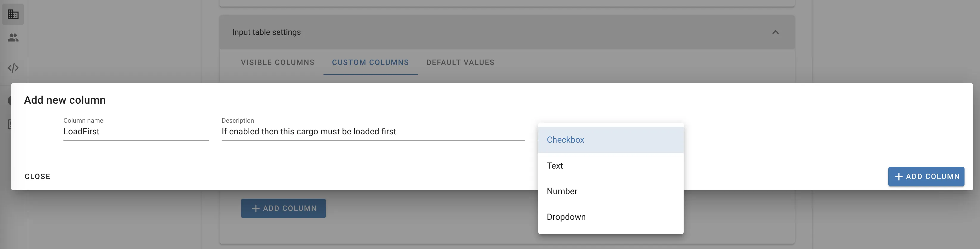Select the Custom Columns tab
Screen dimensions: 980x249
(370, 62)
